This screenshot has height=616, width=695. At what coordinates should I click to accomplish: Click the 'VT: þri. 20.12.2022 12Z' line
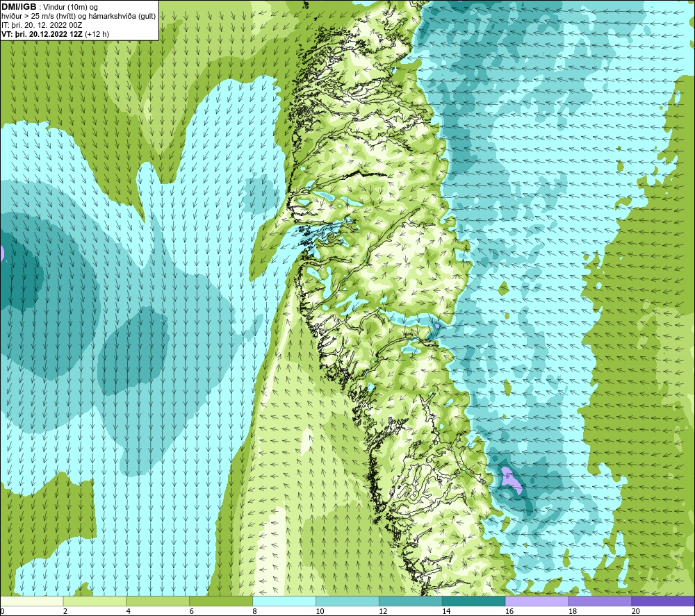(x=42, y=34)
